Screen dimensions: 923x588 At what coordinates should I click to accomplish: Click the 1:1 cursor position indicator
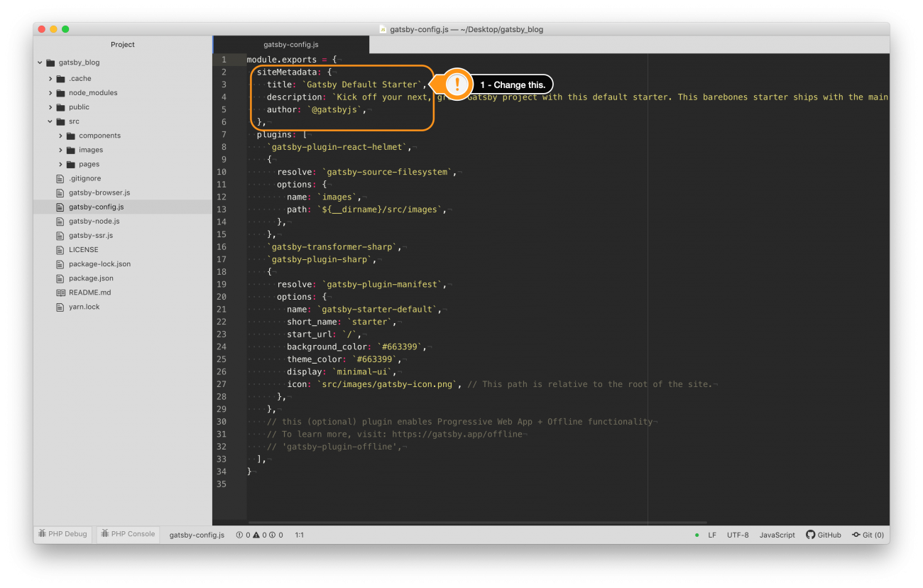point(299,535)
